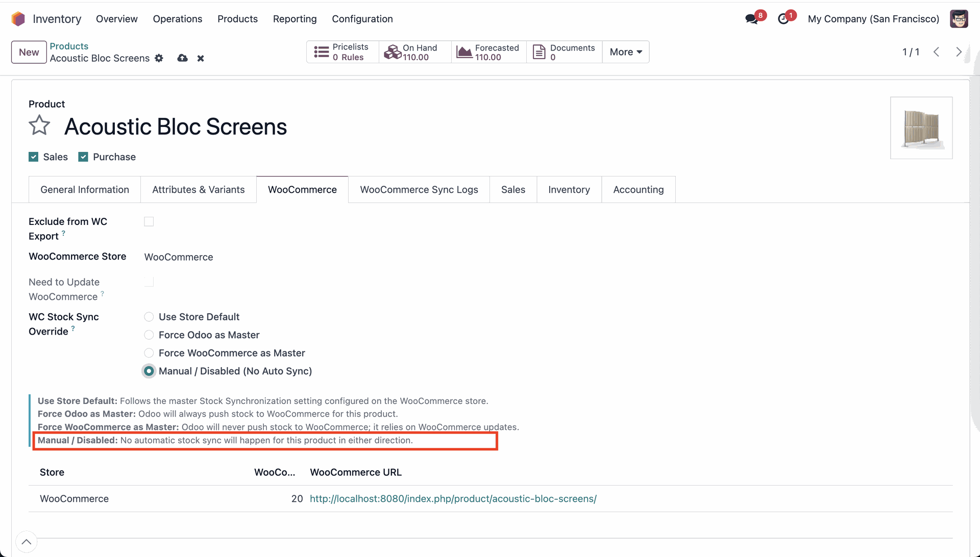The width and height of the screenshot is (980, 557).
Task: Open WC Stock Sync Override help tooltip
Action: click(73, 329)
